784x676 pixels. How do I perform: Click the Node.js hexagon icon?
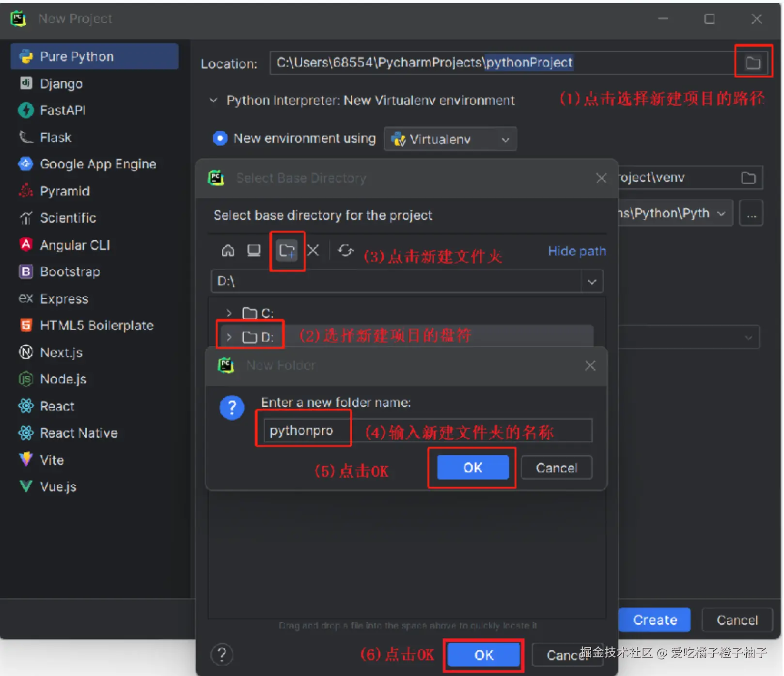[x=26, y=379]
